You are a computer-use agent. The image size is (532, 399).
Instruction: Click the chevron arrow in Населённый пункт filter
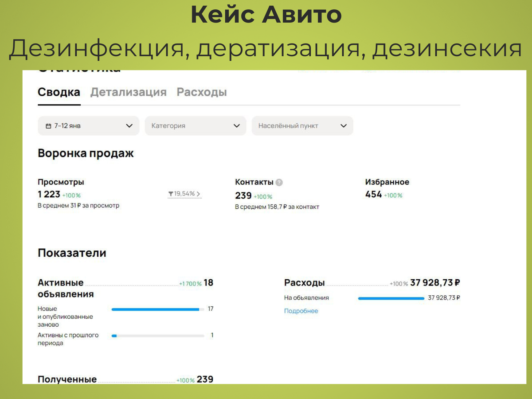tap(344, 126)
